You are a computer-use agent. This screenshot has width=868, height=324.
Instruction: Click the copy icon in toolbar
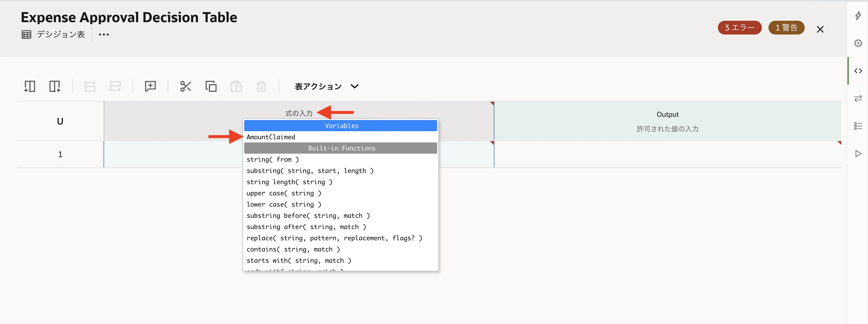coord(211,86)
